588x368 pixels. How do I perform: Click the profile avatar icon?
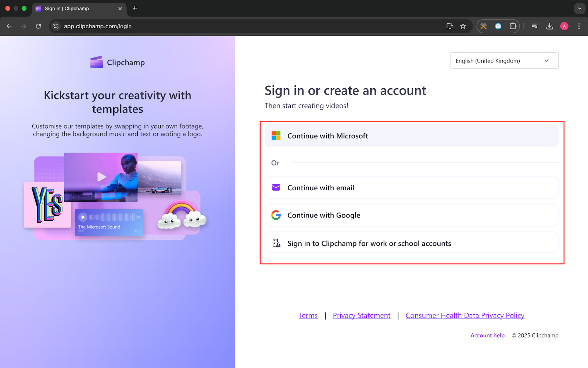pyautogui.click(x=564, y=26)
